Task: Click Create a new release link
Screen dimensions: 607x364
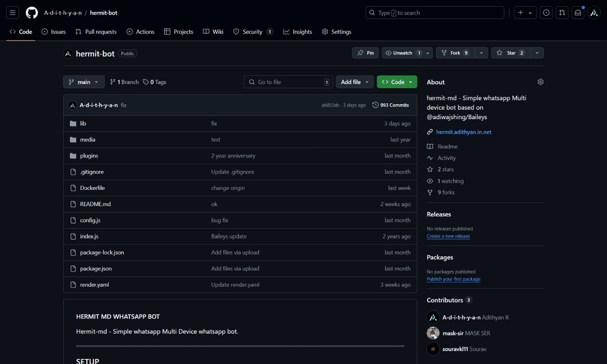Action: point(449,236)
